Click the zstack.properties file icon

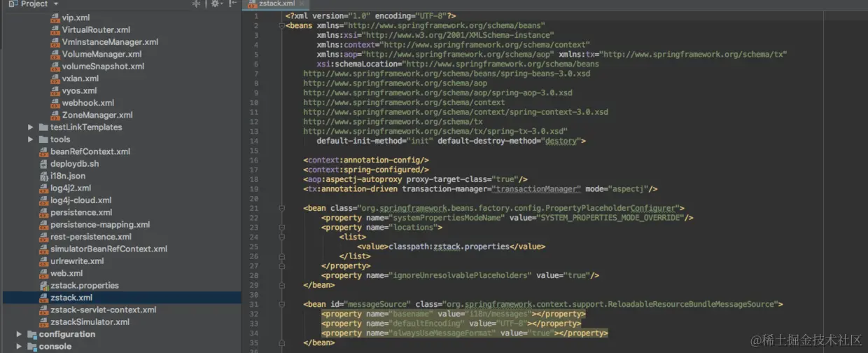(43, 286)
